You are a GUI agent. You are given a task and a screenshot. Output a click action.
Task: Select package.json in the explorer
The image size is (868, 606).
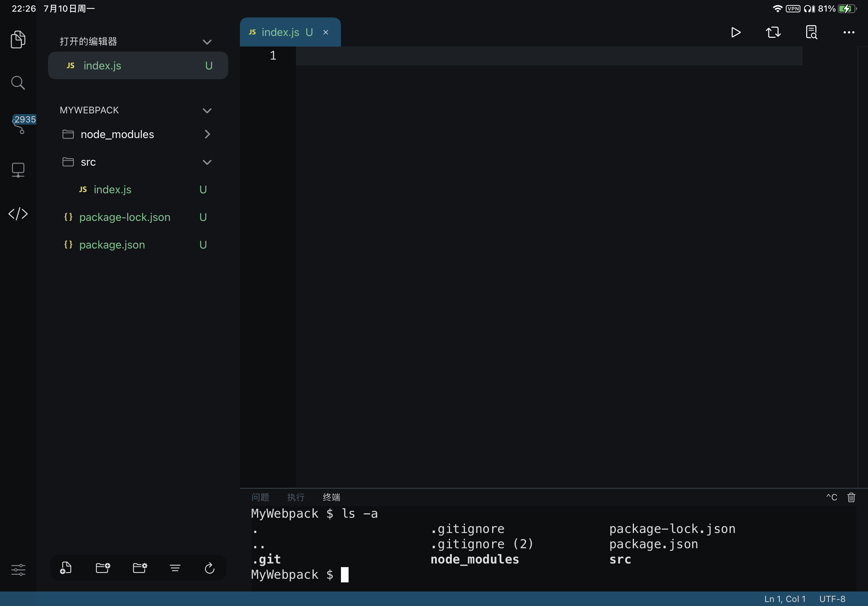(x=112, y=245)
